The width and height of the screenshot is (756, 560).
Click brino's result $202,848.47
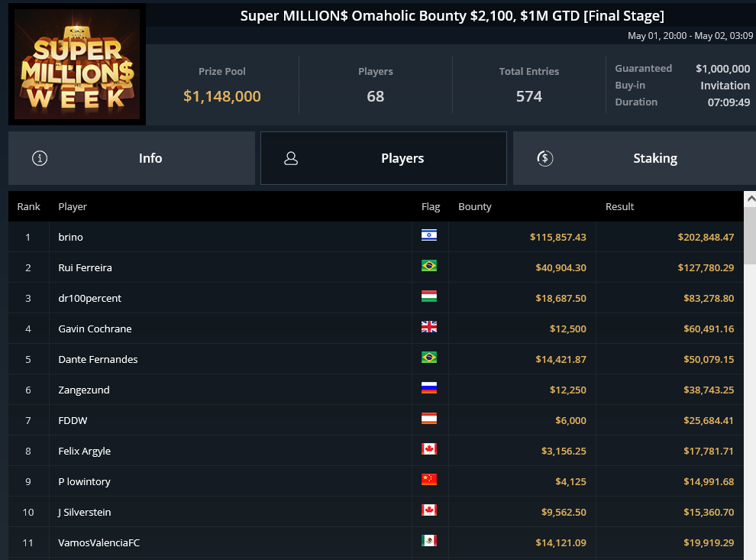coord(706,238)
